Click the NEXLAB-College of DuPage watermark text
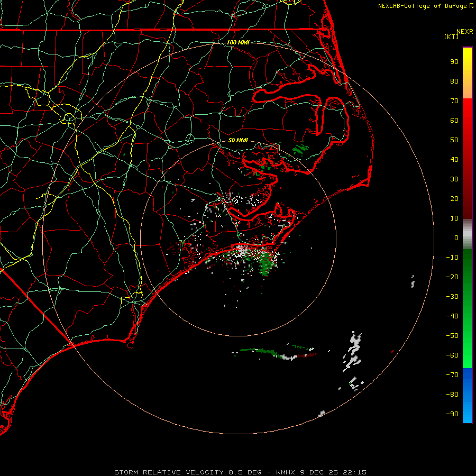 tap(426, 6)
